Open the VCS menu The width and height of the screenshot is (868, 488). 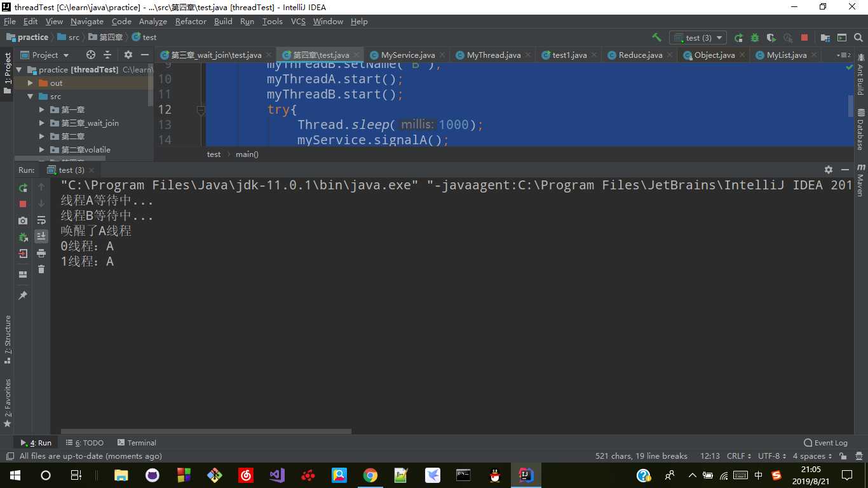298,21
